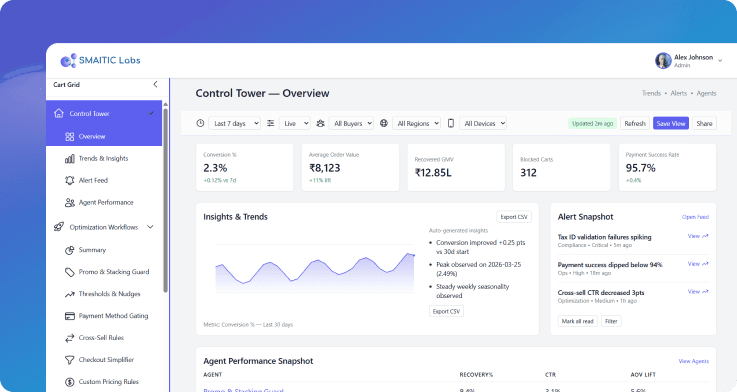Click the Updated 2m ago badge
The image size is (737, 392).
[592, 123]
